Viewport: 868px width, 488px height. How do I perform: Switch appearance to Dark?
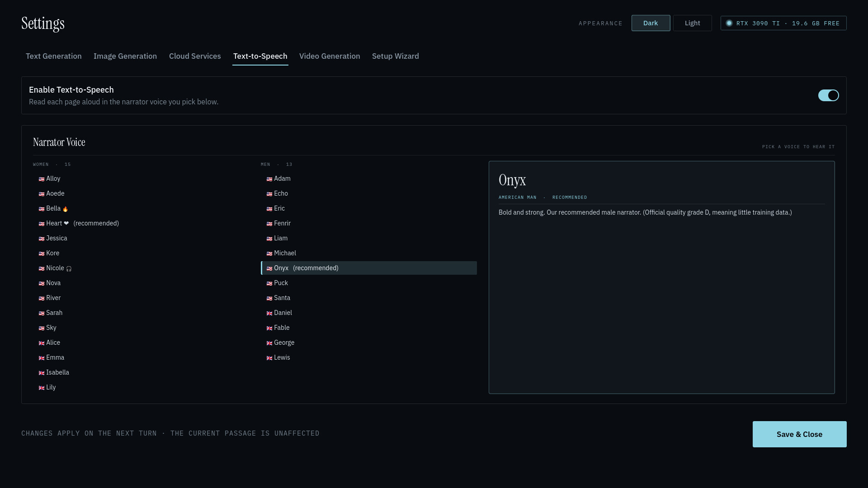651,23
